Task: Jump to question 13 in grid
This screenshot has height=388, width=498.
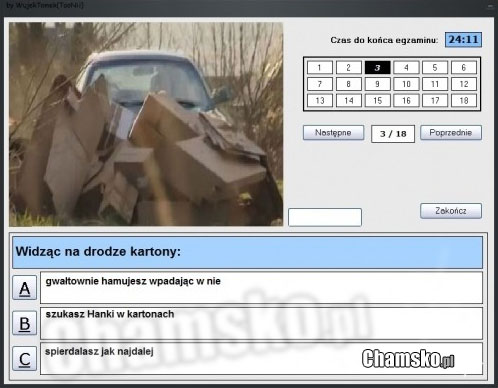Action: (320, 100)
